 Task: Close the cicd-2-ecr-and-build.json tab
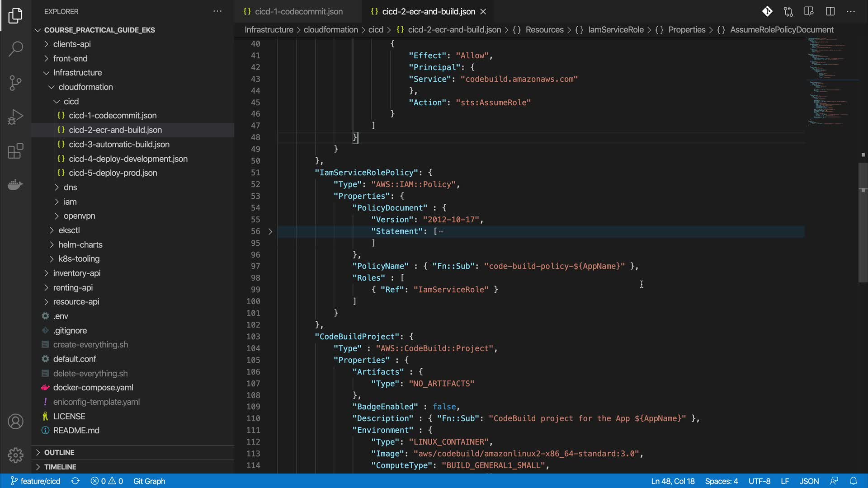[483, 12]
